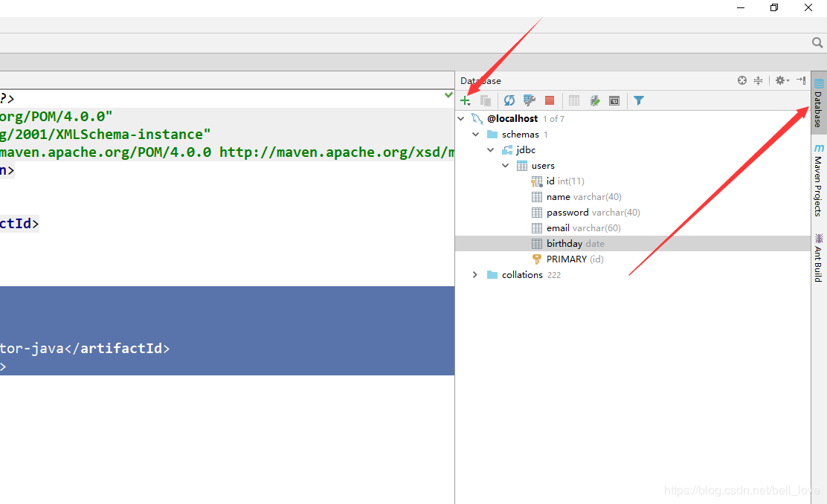Collapse the schemas folder node
The width and height of the screenshot is (827, 504).
[476, 135]
